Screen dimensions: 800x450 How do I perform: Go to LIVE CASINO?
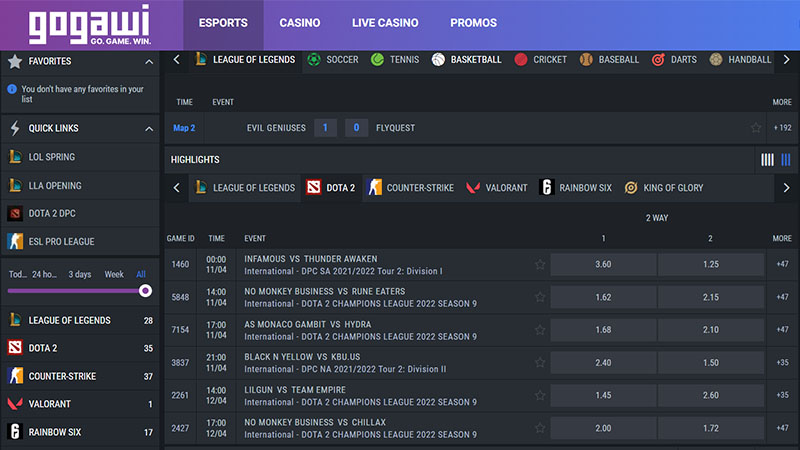pos(385,23)
